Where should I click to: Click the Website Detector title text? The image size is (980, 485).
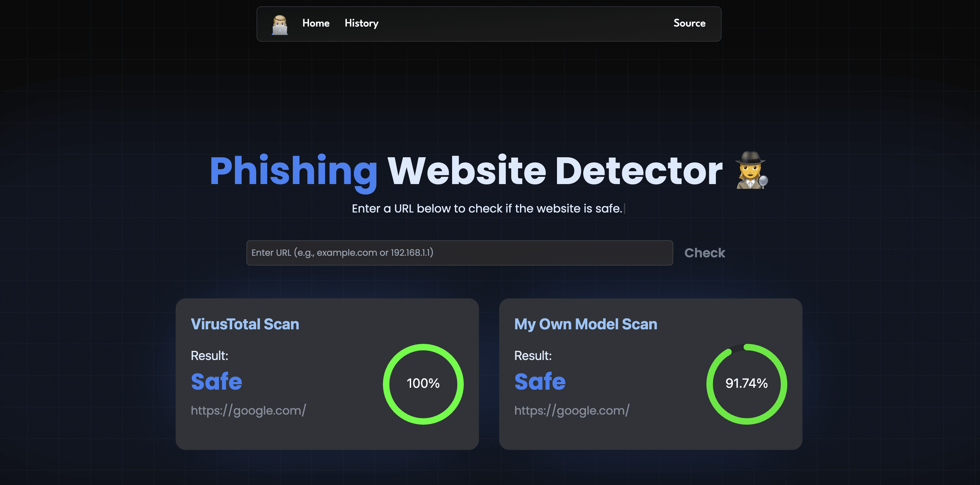[555, 171]
